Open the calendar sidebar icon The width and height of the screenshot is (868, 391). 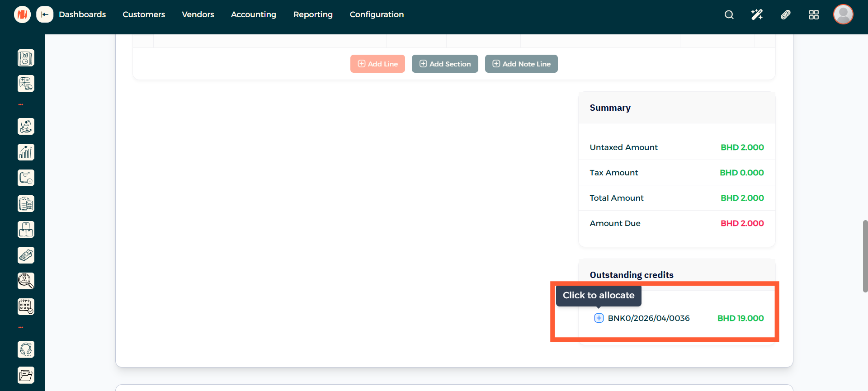26,307
